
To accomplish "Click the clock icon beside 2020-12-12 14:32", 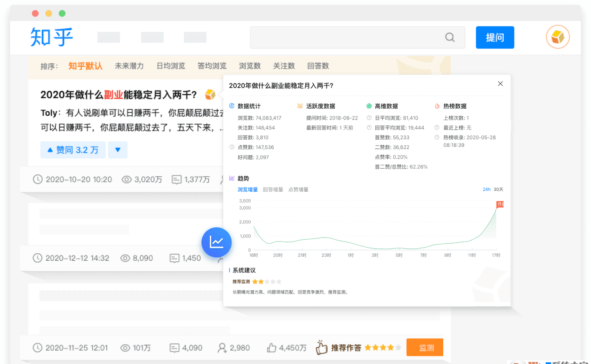I will 38,258.
